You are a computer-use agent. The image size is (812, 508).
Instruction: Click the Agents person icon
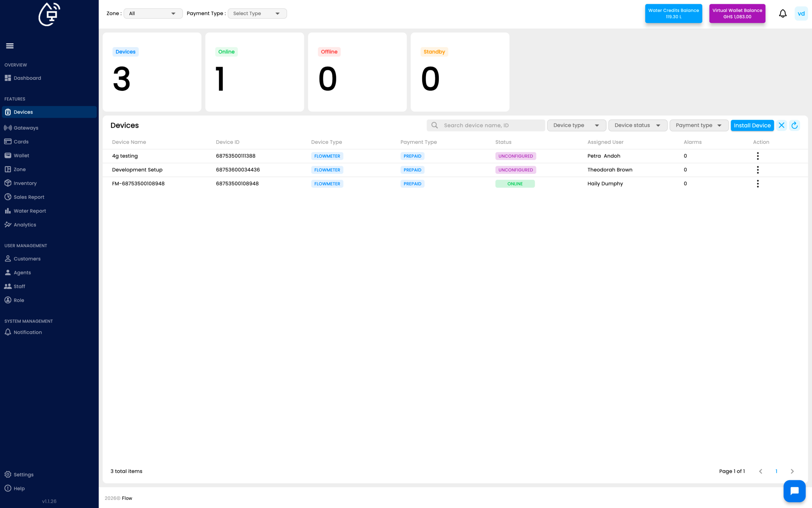click(8, 272)
